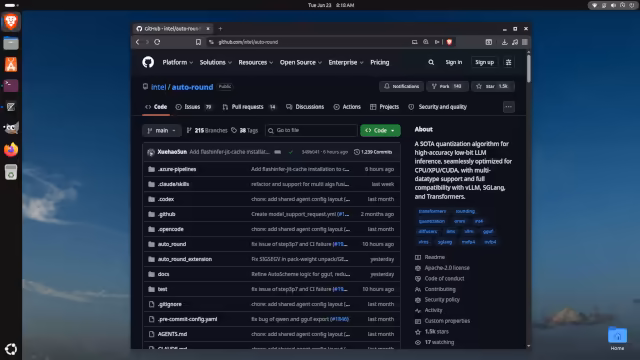Click the Notifications button

(402, 87)
